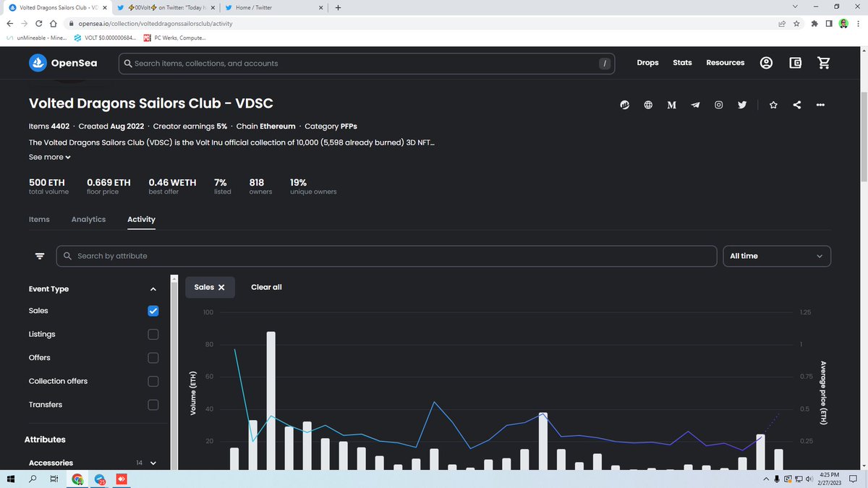Switch to the Items tab
Viewport: 868px width, 488px height.
coord(39,219)
